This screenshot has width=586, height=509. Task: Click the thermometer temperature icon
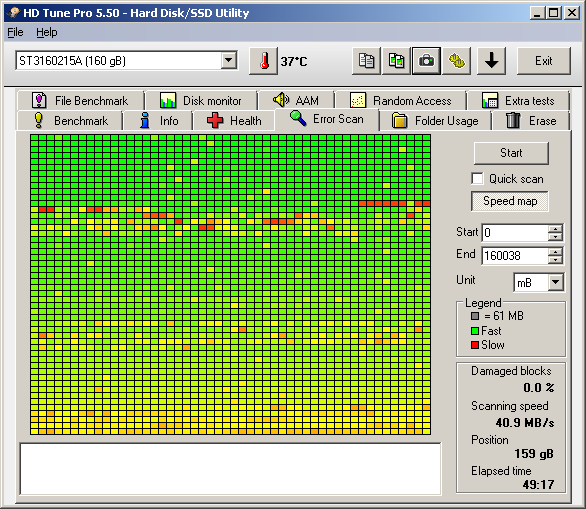[263, 61]
